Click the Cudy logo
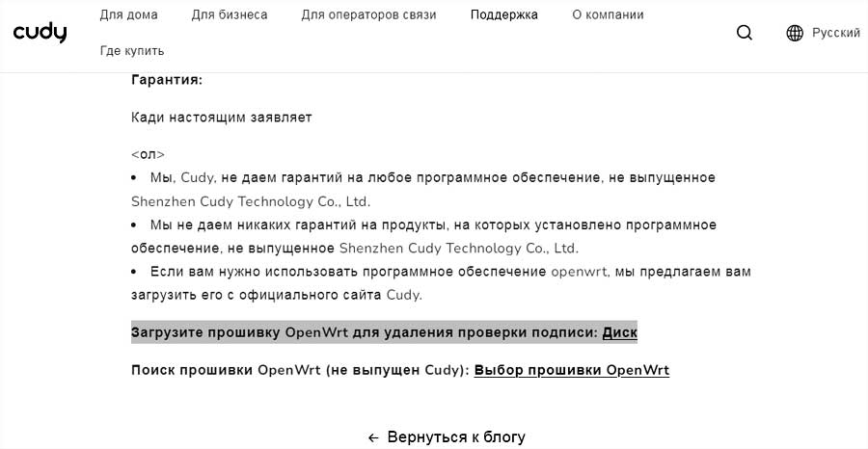Viewport: 868px width, 449px height. 40,33
